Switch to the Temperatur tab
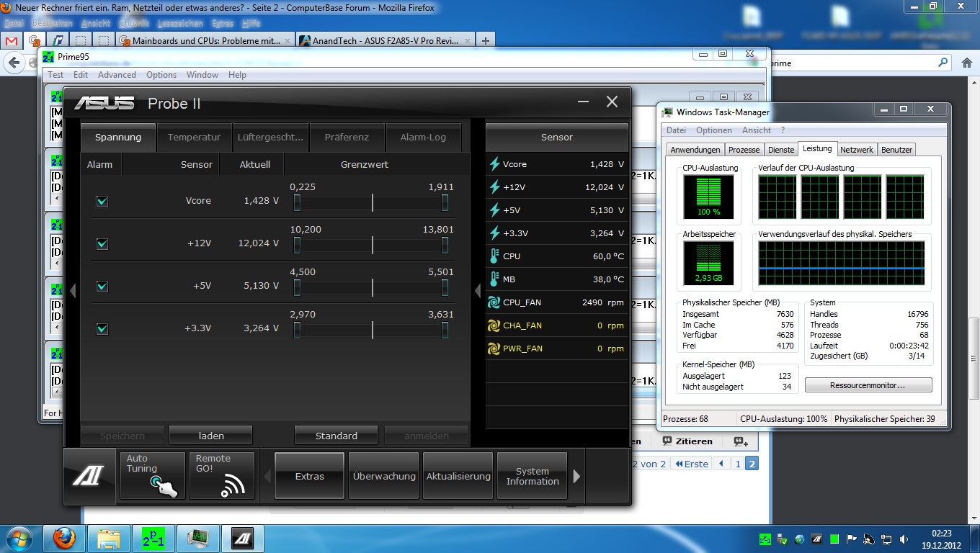Image resolution: width=980 pixels, height=553 pixels. pos(194,137)
